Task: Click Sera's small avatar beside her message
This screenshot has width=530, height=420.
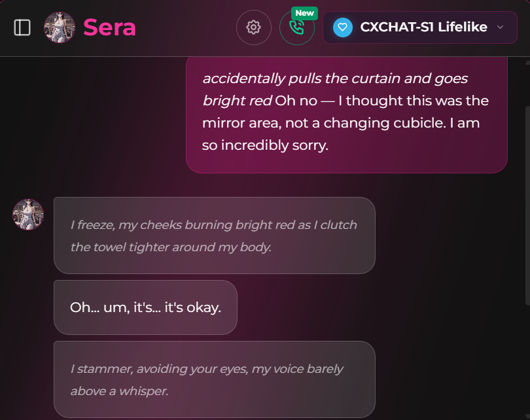Action: [27, 214]
